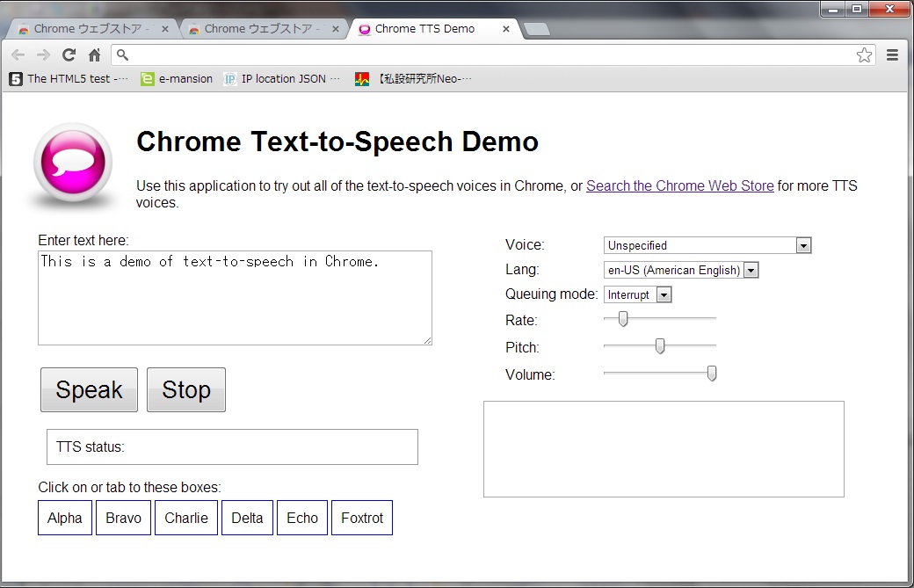Click the Speak button
Screen dimensions: 914x588
[89, 389]
